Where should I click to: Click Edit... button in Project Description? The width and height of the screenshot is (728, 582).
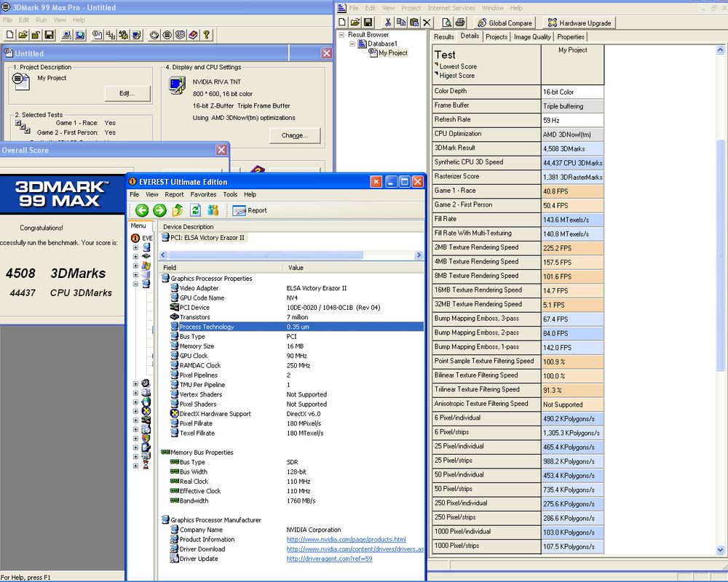coord(127,93)
